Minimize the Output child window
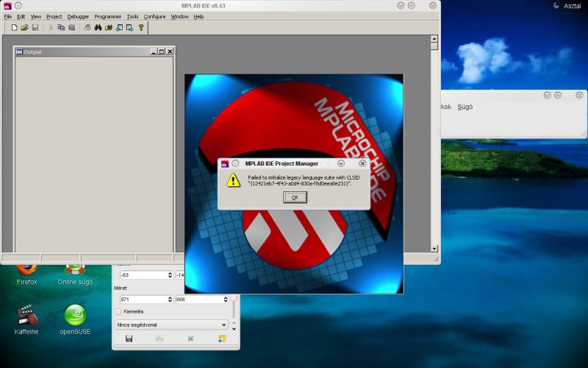Image resolution: width=588 pixels, height=368 pixels. [154, 52]
